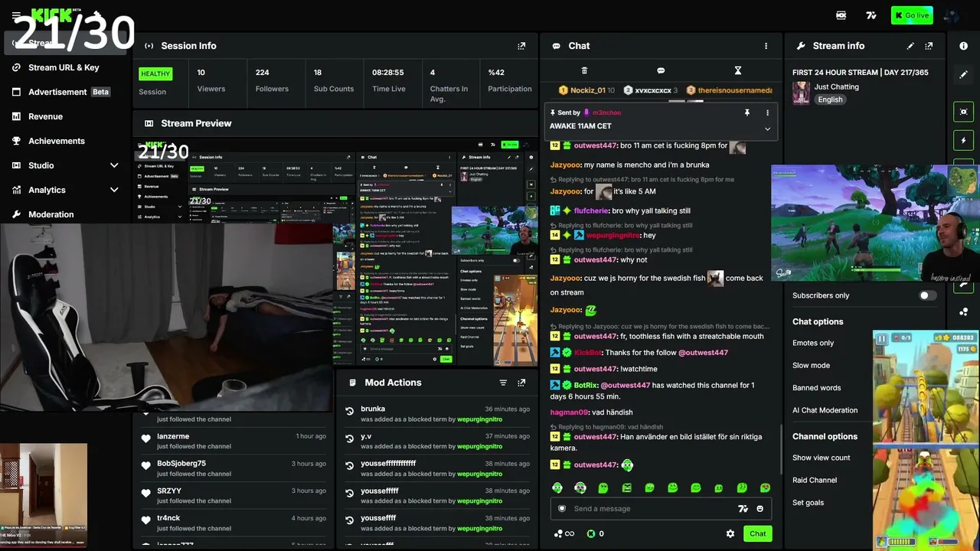Click the Go live button
The image size is (980, 551).
click(912, 15)
